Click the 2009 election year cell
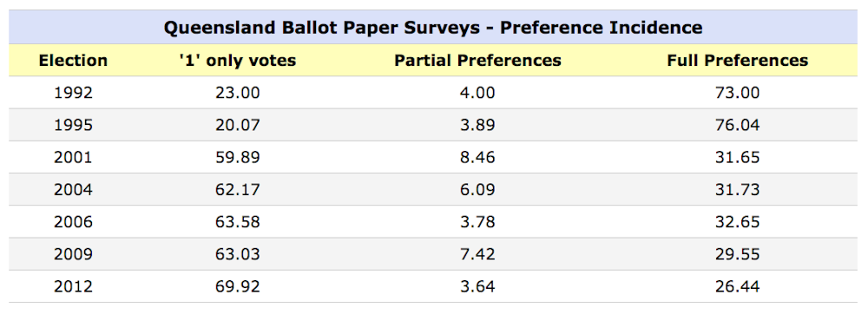The width and height of the screenshot is (868, 314). [x=73, y=254]
